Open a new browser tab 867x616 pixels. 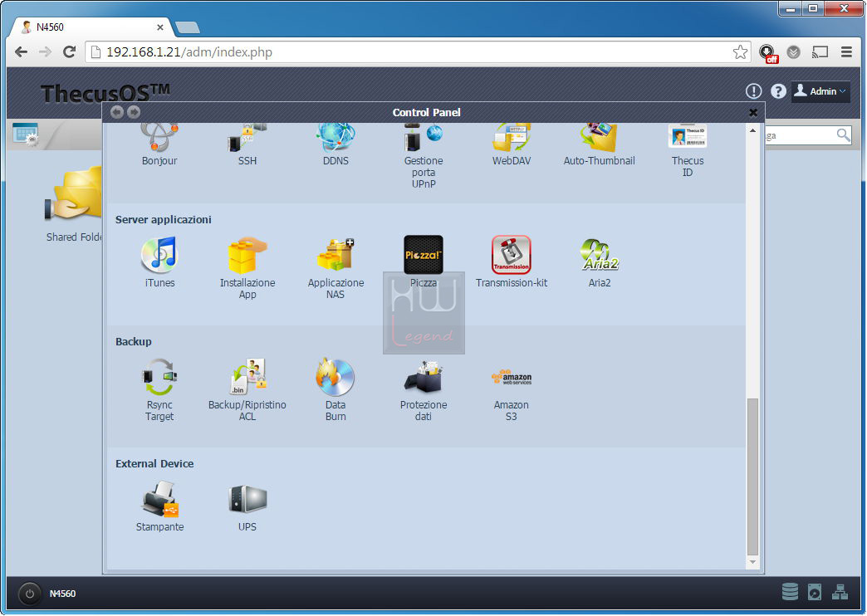point(188,27)
